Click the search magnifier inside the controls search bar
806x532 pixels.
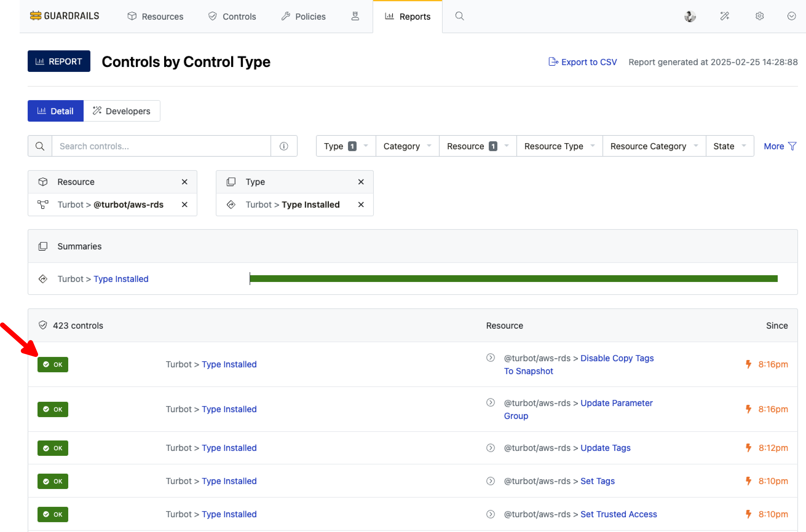pos(40,146)
